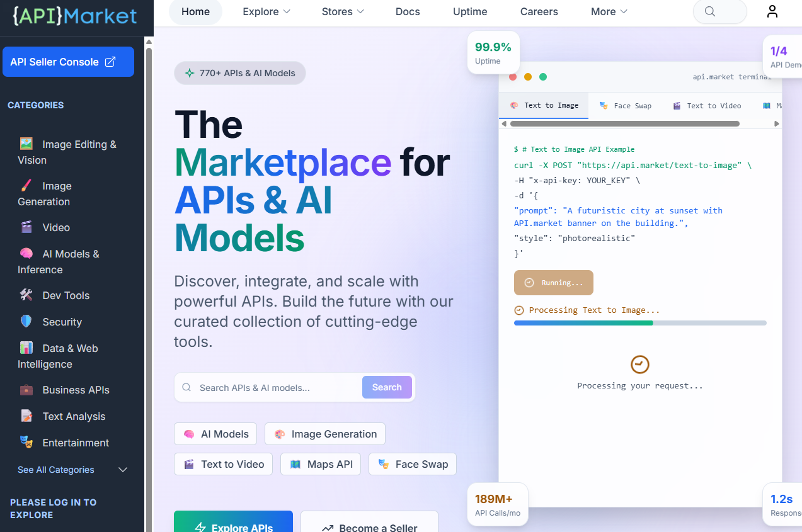The image size is (802, 532).
Task: Click the API Seller Console button
Action: coord(68,62)
